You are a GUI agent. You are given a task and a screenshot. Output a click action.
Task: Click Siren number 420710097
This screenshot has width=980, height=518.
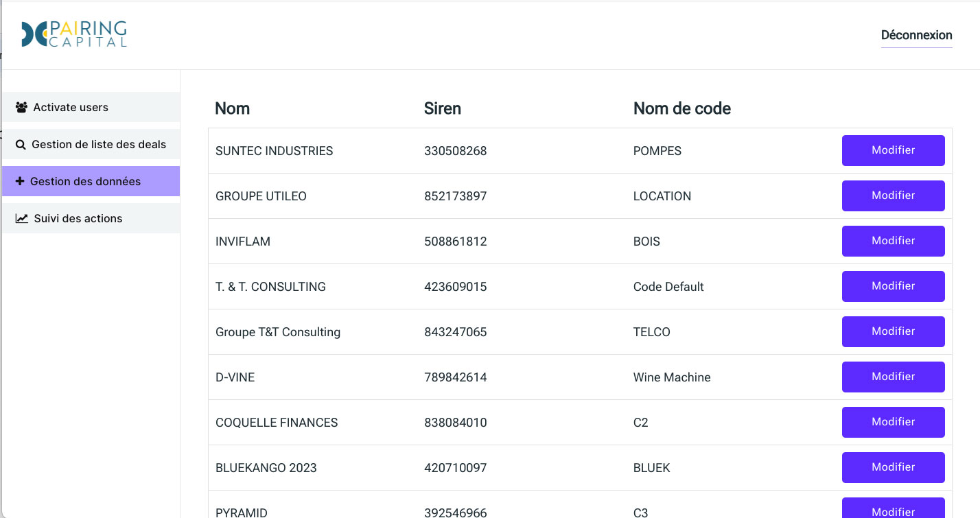(x=456, y=468)
